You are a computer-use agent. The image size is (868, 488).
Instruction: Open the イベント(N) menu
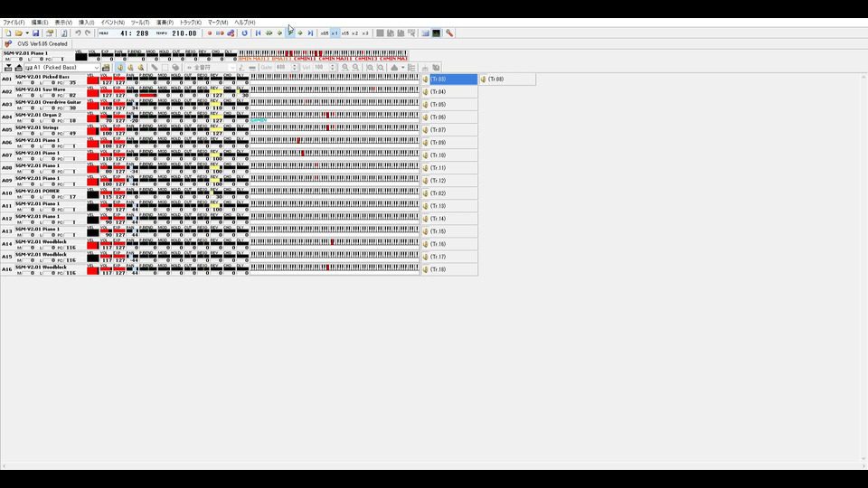[x=112, y=23]
